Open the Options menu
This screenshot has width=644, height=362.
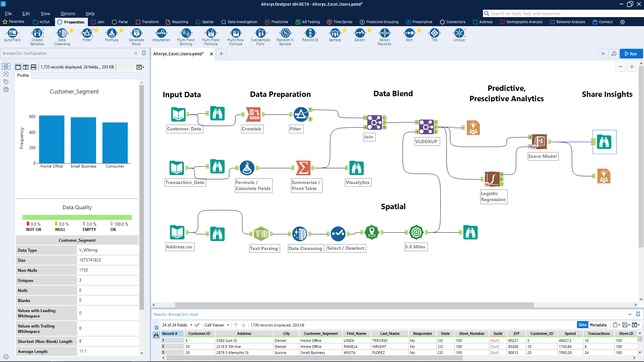pos(68,14)
